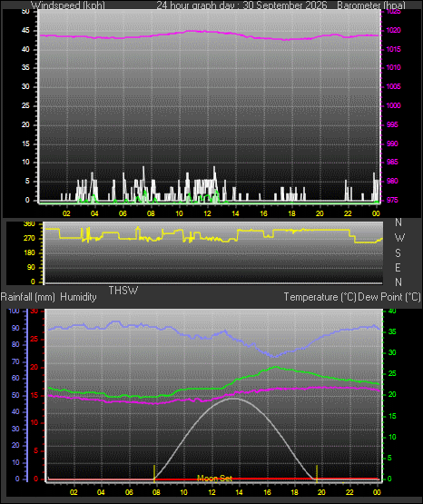The image size is (423, 504).
Task: Click the 180 wind direction axis value
Action: (29, 253)
